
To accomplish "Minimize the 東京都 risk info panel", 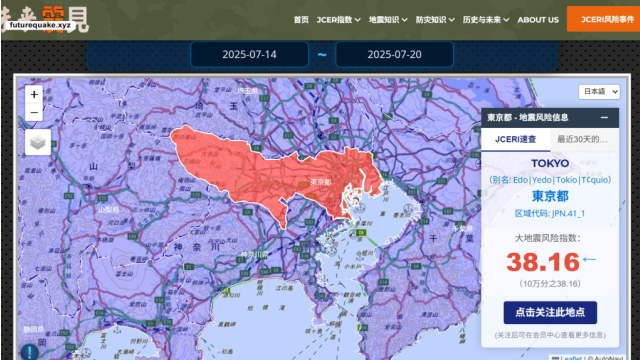I will coord(604,118).
